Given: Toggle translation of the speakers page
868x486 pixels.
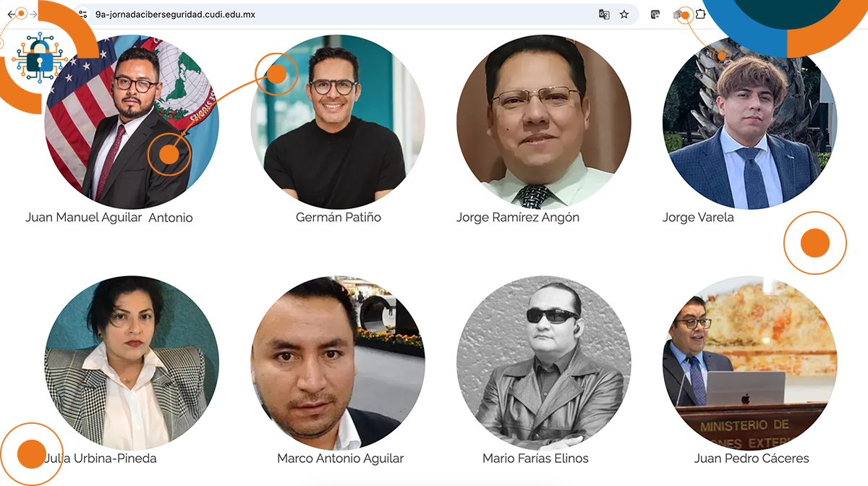Looking at the screenshot, I should click(604, 14).
